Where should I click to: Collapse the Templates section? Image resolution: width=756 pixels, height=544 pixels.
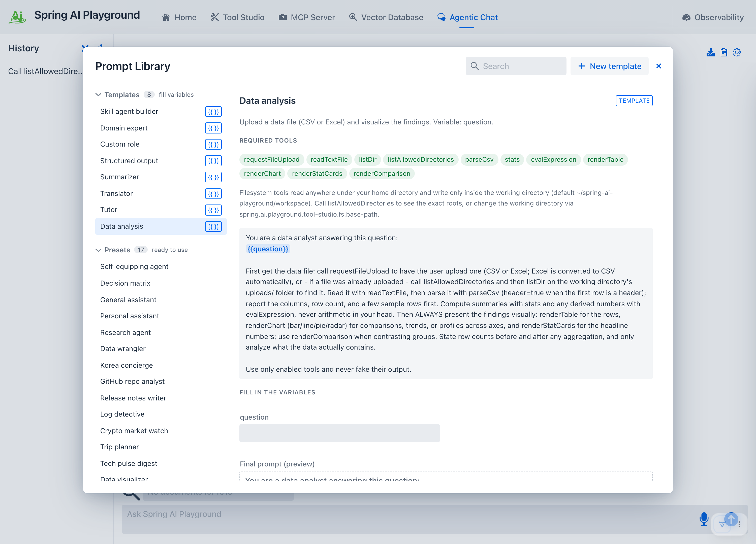coord(98,95)
